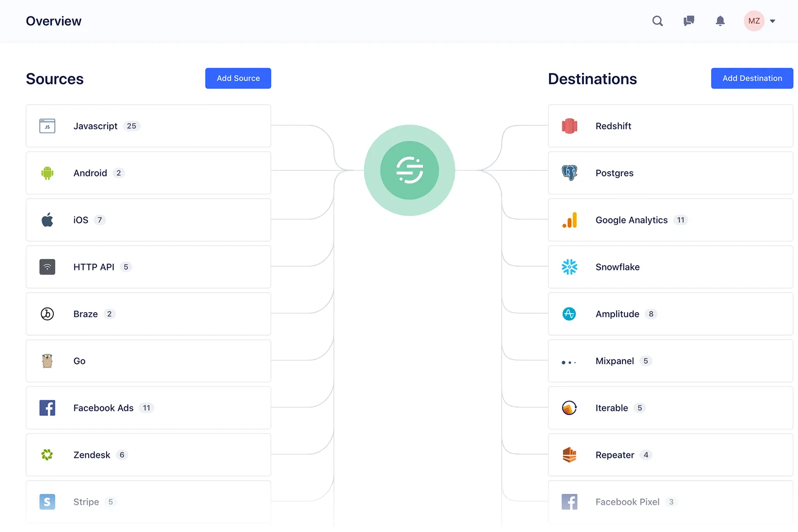Screen dimensions: 798x532
Task: Open the HTTP API source label
Action: tap(94, 267)
